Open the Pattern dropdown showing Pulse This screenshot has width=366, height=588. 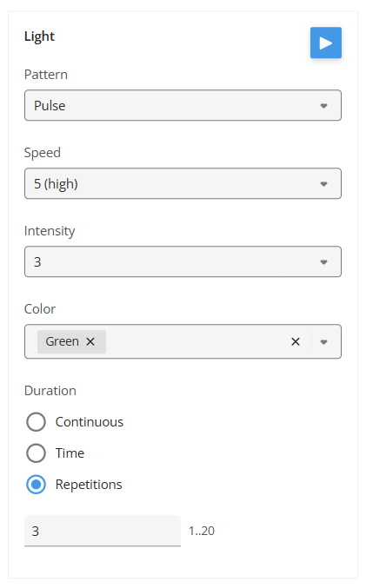pyautogui.click(x=183, y=105)
